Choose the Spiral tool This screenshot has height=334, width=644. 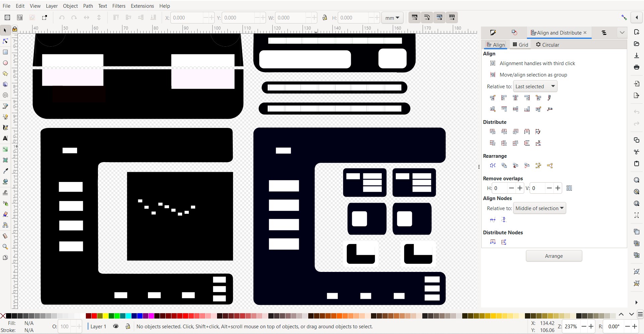5,95
